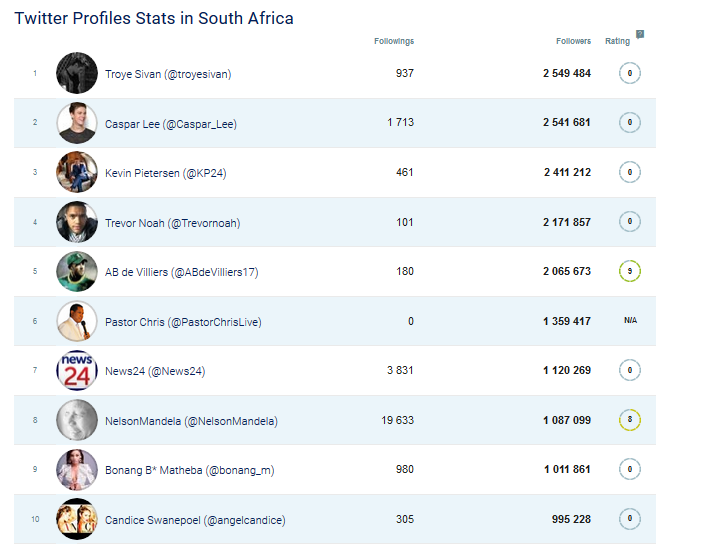The image size is (705, 549).
Task: Click Candice Swanepoel's zero rating circle
Action: click(x=629, y=518)
